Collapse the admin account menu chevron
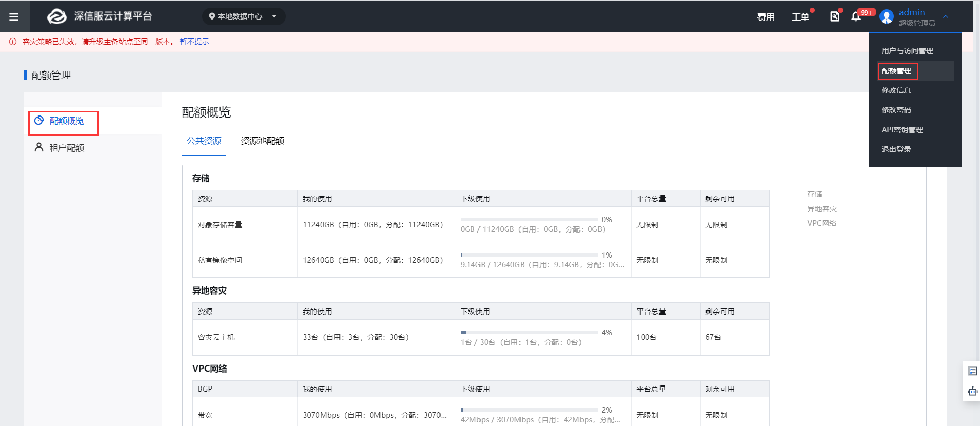The width and height of the screenshot is (980, 426). tap(946, 16)
